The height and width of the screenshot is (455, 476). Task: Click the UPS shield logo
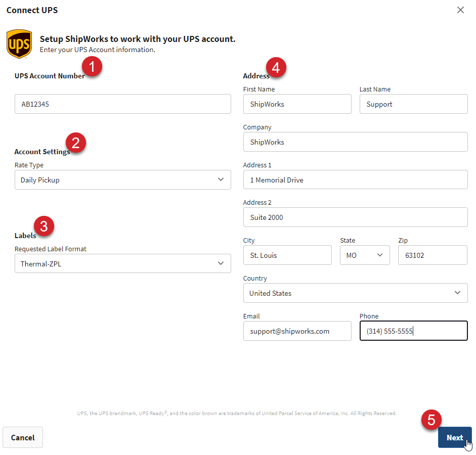tap(19, 44)
